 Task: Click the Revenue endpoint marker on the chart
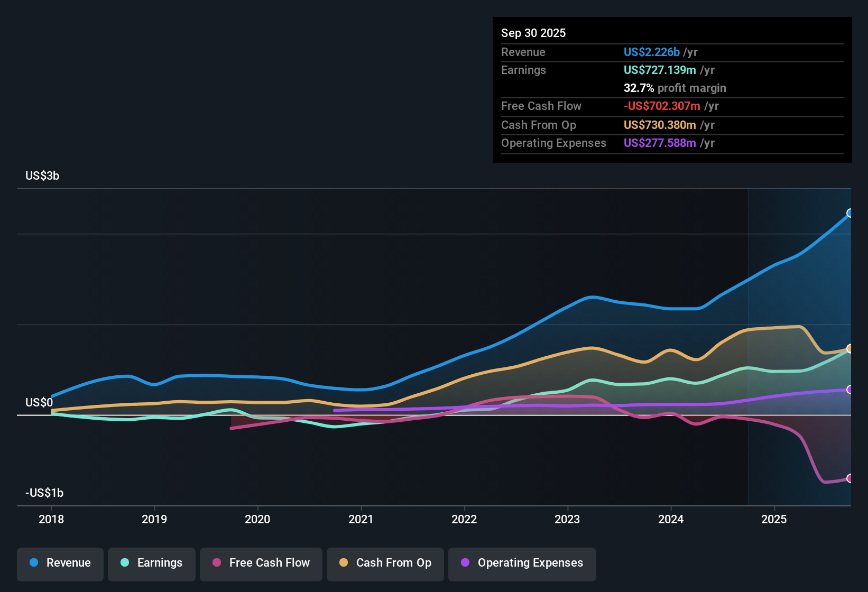pyautogui.click(x=849, y=212)
